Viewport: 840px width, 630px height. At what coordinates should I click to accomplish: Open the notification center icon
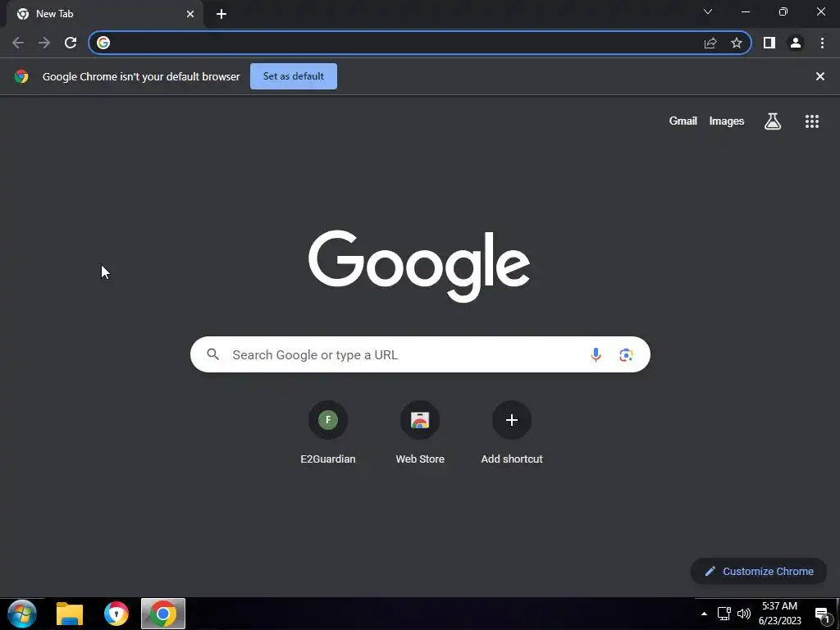tap(823, 614)
